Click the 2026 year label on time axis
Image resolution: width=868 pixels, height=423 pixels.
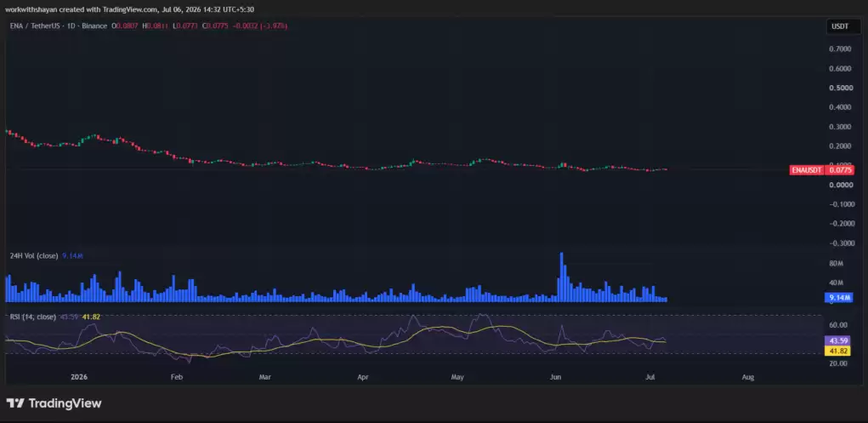tap(79, 377)
